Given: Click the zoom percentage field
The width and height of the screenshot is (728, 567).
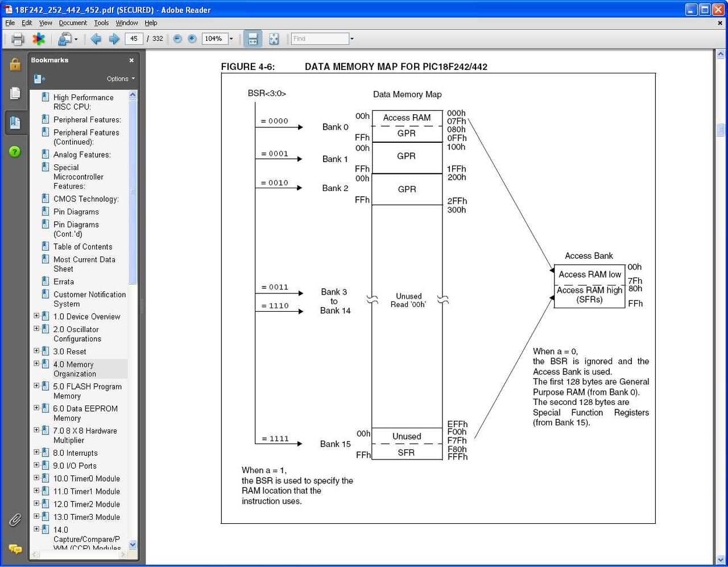Looking at the screenshot, I should click(214, 39).
